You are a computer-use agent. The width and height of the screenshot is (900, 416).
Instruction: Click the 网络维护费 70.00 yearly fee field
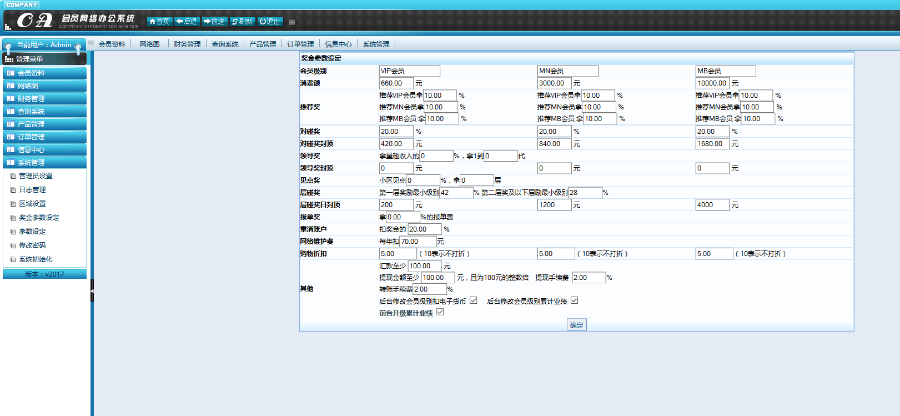click(417, 242)
